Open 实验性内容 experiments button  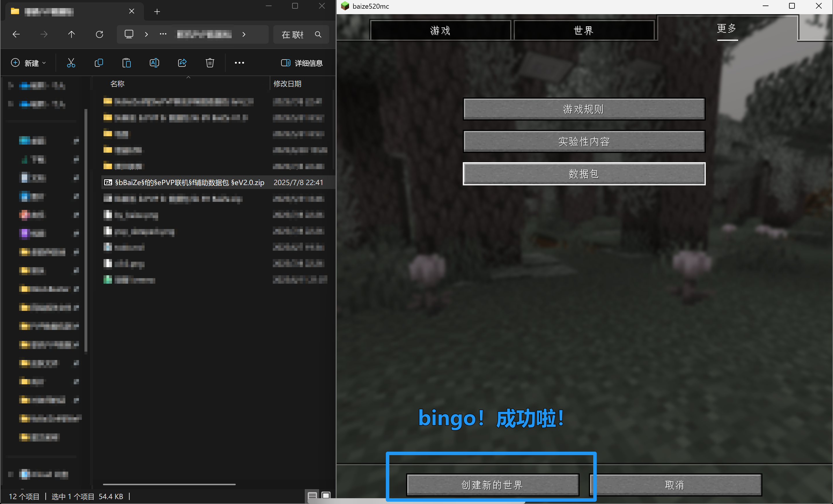point(584,141)
